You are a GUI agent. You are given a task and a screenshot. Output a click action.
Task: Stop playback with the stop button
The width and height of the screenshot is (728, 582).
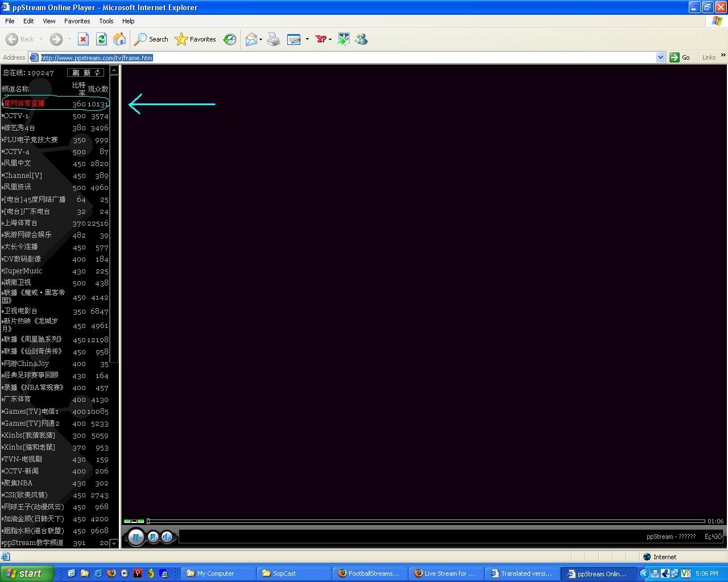coord(153,537)
